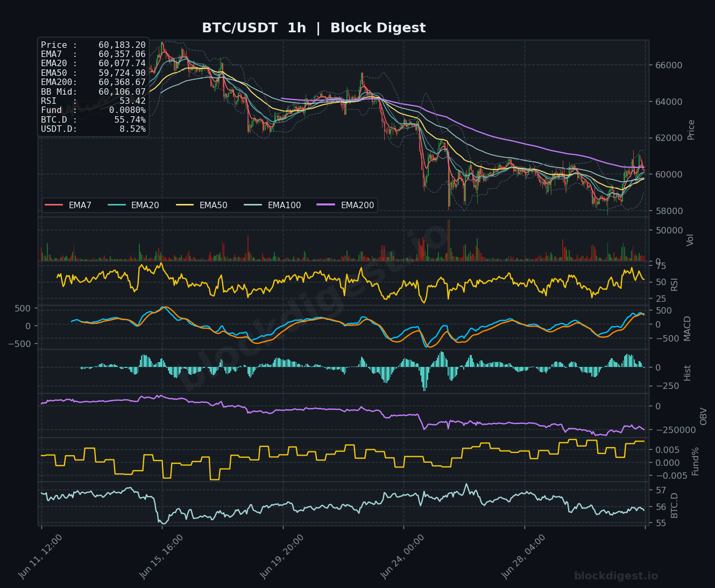Click the 66000 price axis tick
The image size is (715, 588).
point(668,66)
